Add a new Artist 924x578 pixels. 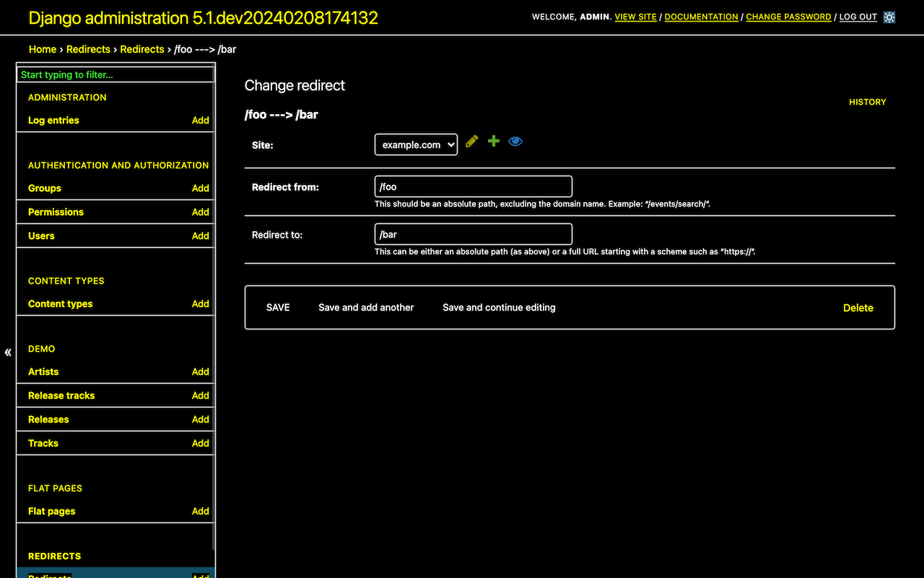[201, 371]
